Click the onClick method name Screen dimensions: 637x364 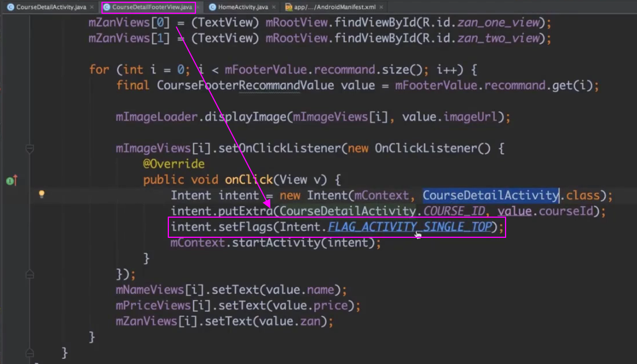pos(248,180)
